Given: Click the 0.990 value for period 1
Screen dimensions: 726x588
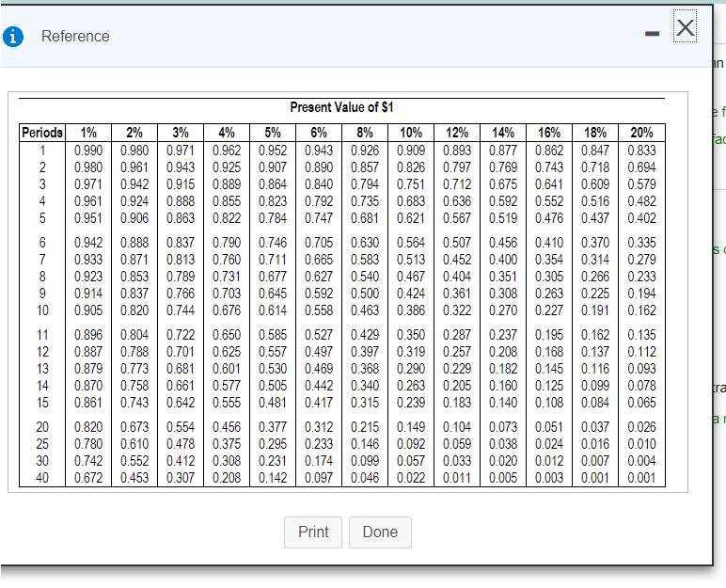Looking at the screenshot, I should [88, 151].
